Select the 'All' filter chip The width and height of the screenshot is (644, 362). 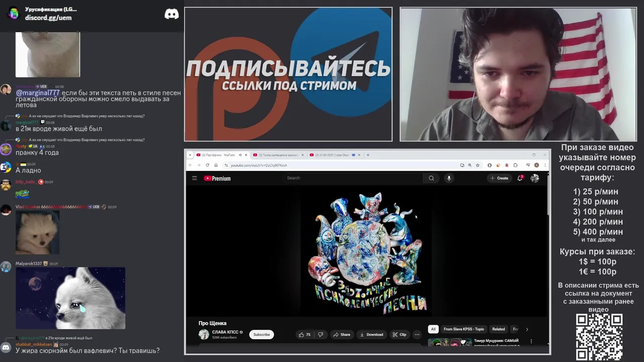click(433, 329)
